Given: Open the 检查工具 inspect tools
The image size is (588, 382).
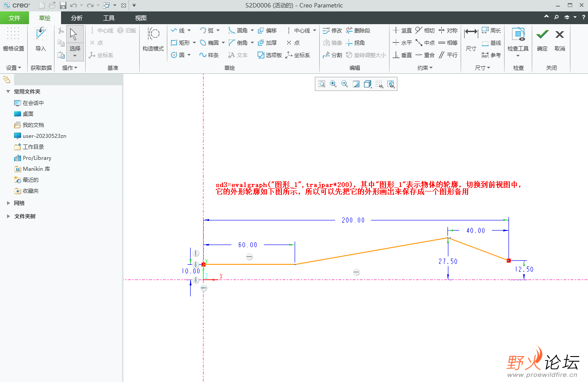Looking at the screenshot, I should pyautogui.click(x=518, y=42).
